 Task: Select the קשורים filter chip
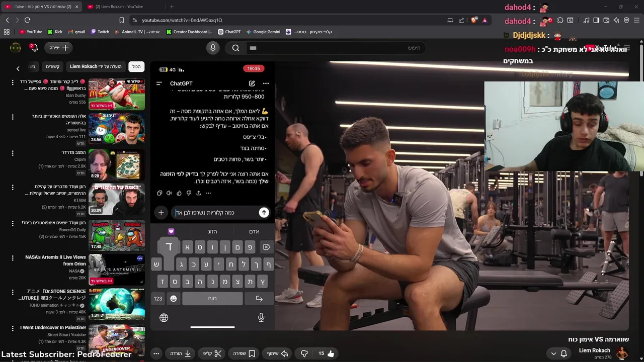pos(53,66)
